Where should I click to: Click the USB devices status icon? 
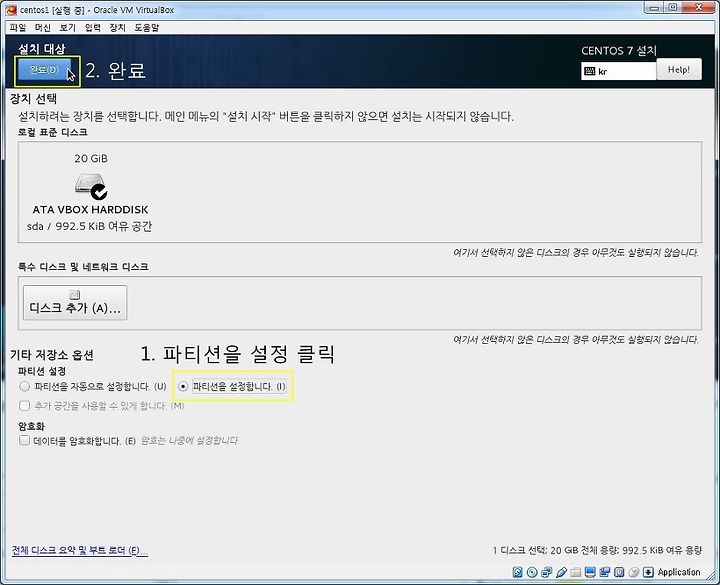coord(561,572)
